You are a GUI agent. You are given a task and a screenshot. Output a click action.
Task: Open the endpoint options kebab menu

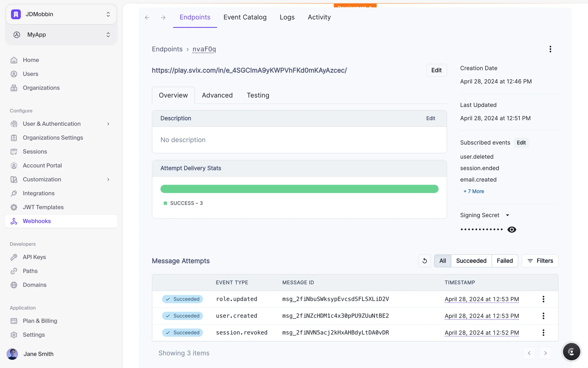[x=550, y=49]
